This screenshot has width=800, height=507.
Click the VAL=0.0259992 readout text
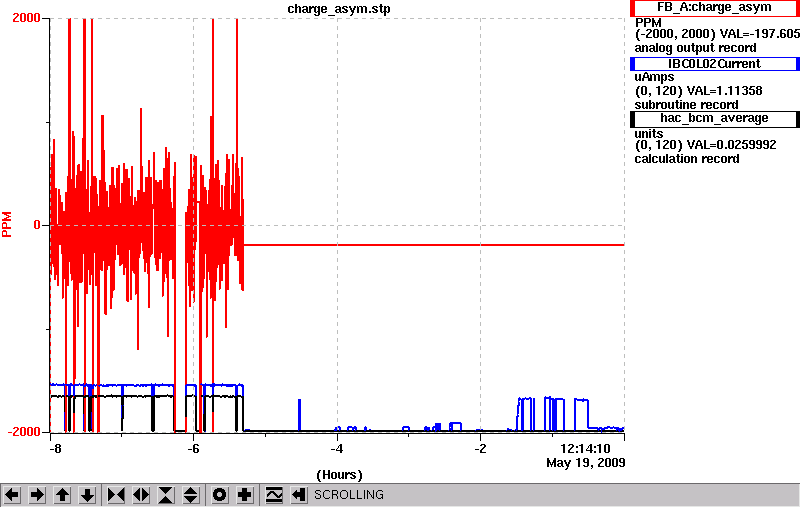[x=732, y=145]
